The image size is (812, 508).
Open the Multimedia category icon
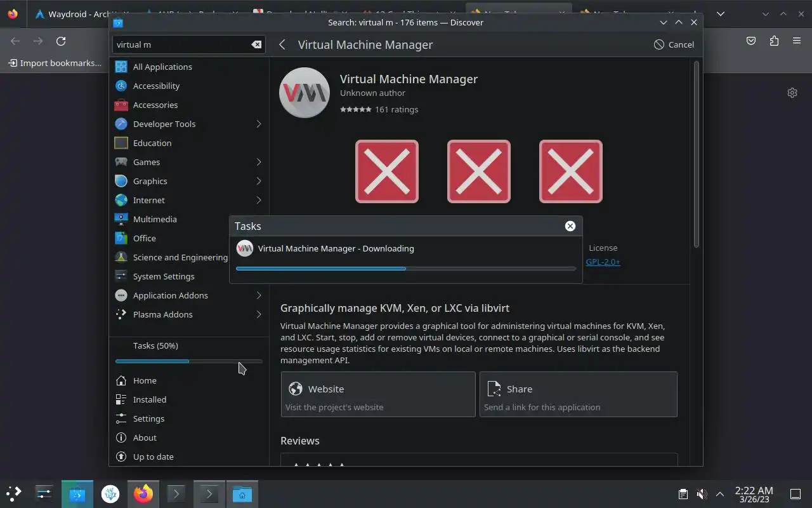tap(121, 219)
